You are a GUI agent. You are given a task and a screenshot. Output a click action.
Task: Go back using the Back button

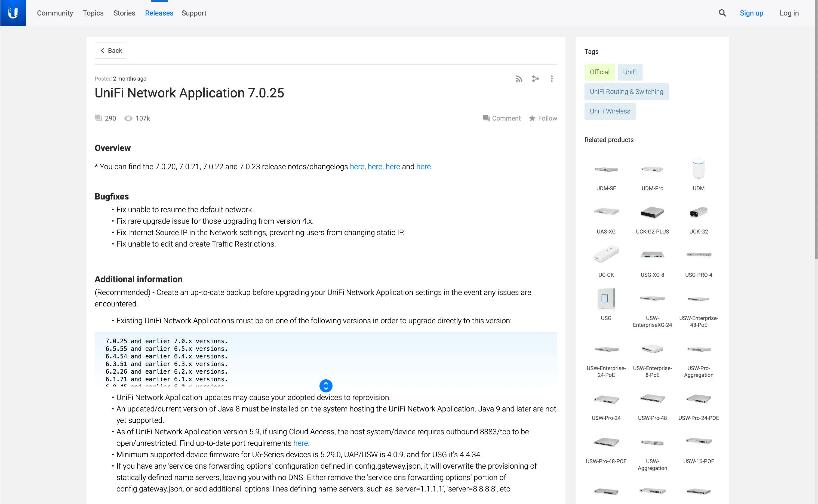coord(111,51)
